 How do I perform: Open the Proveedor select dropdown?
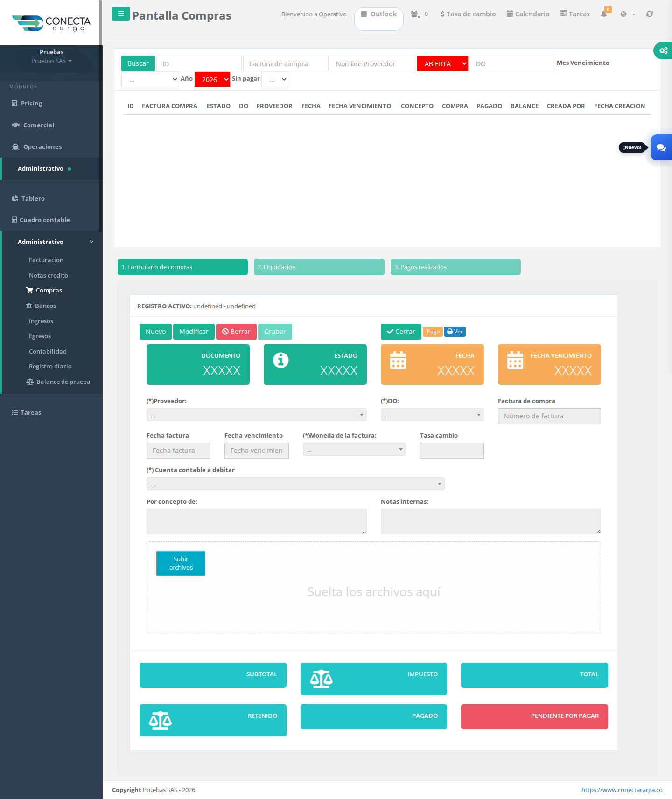(x=257, y=415)
